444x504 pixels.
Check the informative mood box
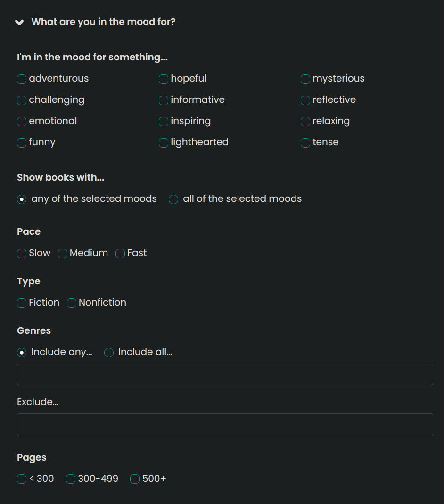pos(164,100)
